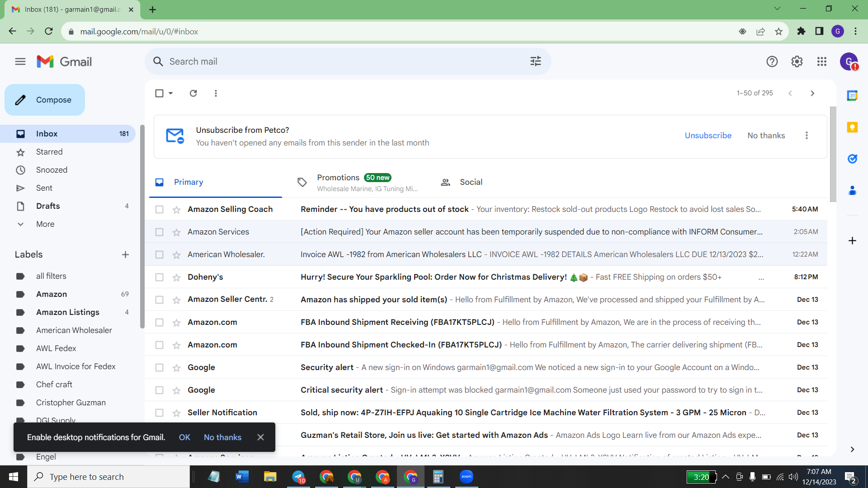Open Google Tasks side panel icon
The height and width of the screenshot is (488, 868).
coord(852,159)
